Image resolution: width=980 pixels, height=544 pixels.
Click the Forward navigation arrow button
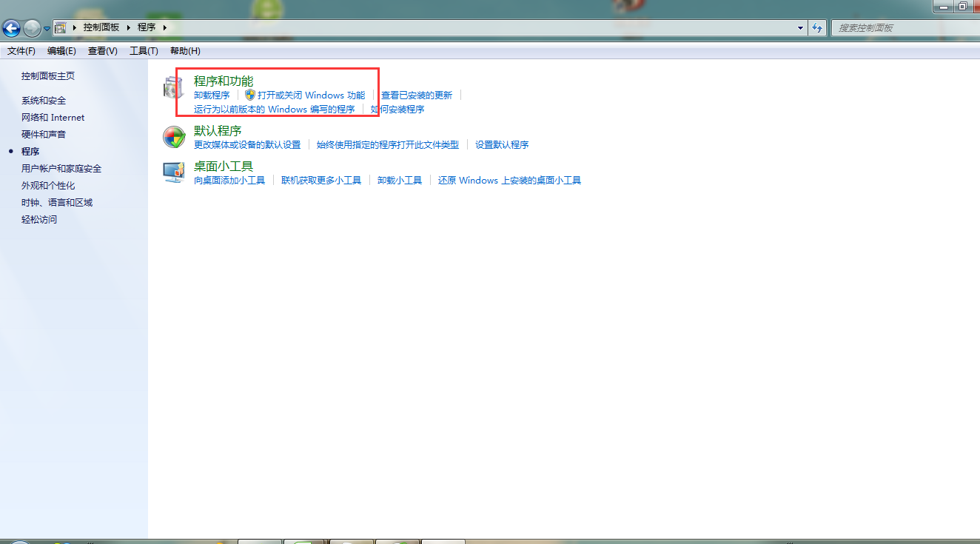coord(32,28)
